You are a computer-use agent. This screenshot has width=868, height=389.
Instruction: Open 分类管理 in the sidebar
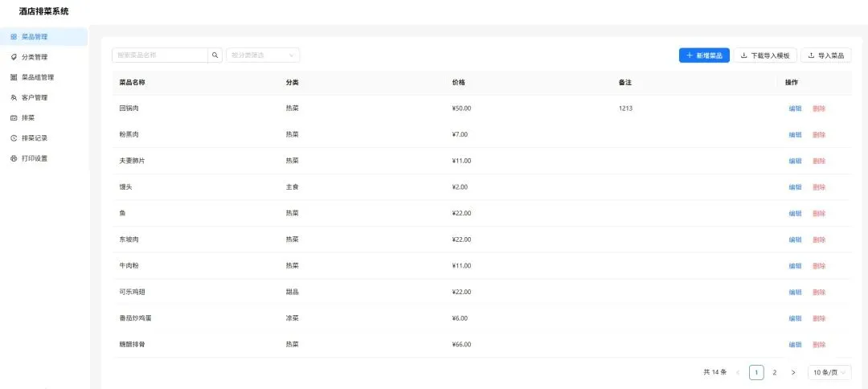click(43, 57)
